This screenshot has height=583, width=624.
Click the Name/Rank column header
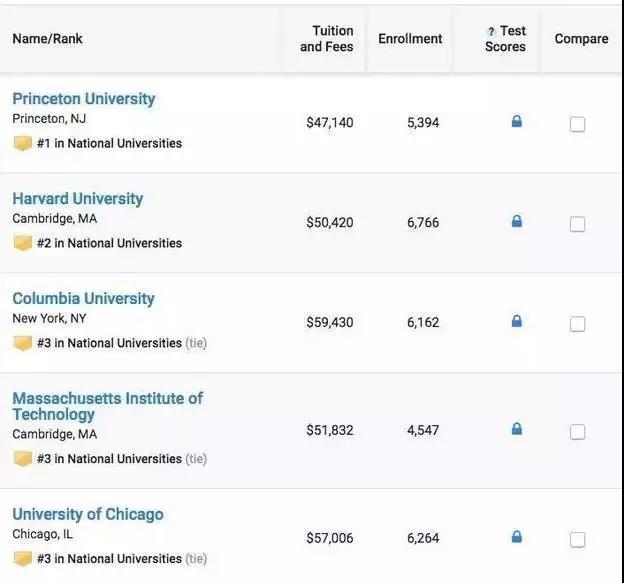48,39
